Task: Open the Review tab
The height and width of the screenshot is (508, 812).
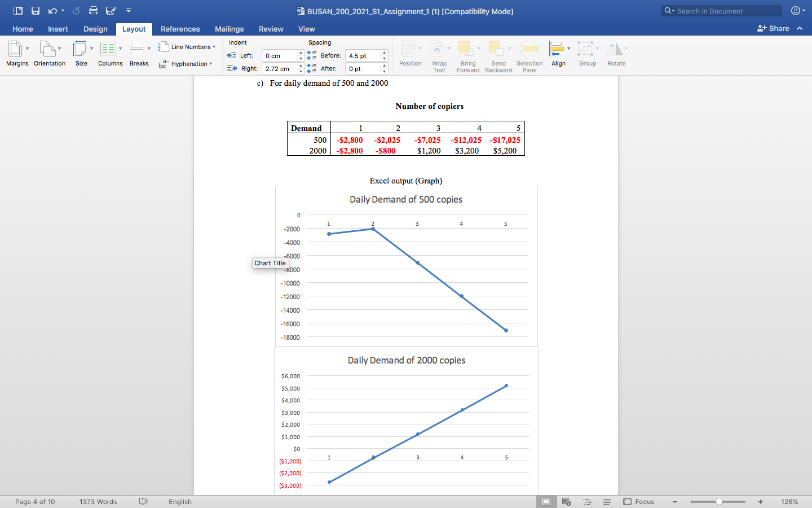Action: 271,29
